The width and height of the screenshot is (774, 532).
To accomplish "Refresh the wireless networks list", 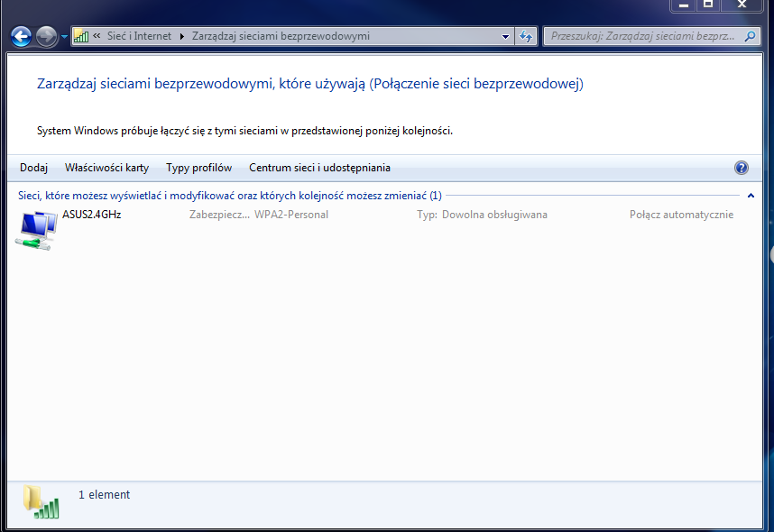I will pos(527,36).
